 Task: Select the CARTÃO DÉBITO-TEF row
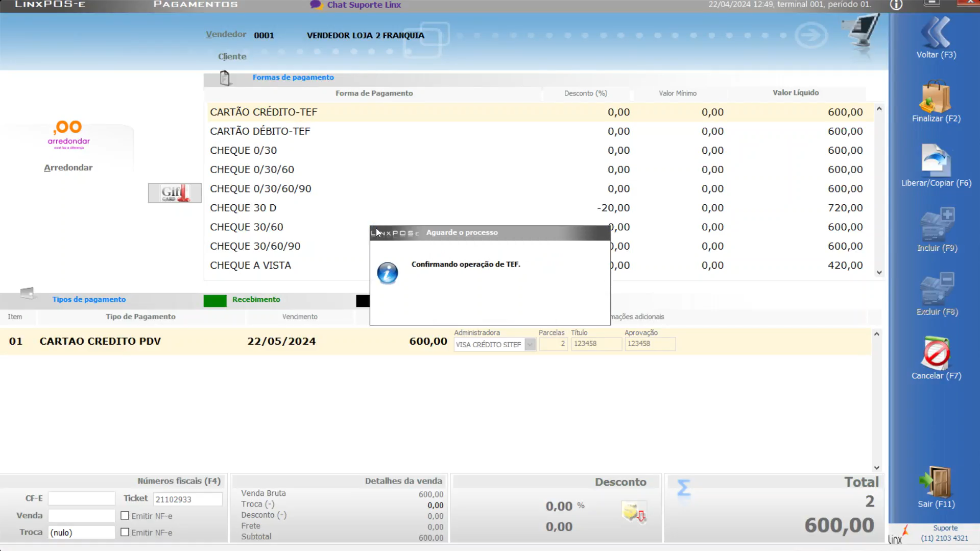click(539, 131)
